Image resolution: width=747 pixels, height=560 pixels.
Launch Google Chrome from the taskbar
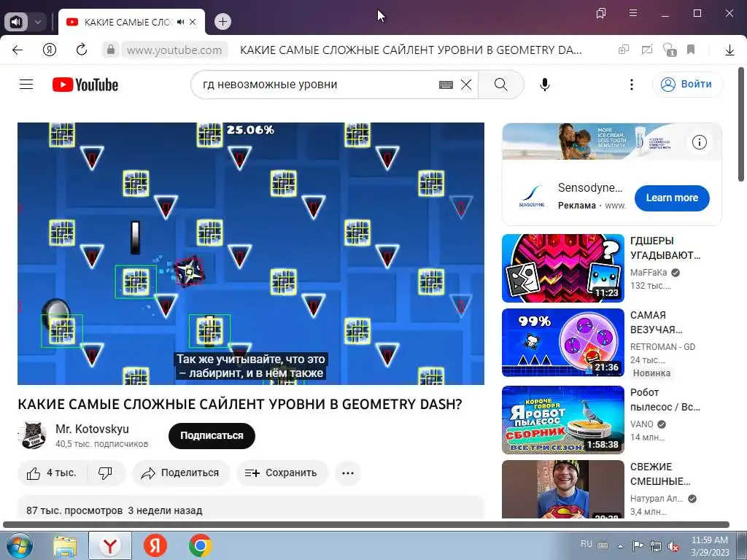point(200,545)
